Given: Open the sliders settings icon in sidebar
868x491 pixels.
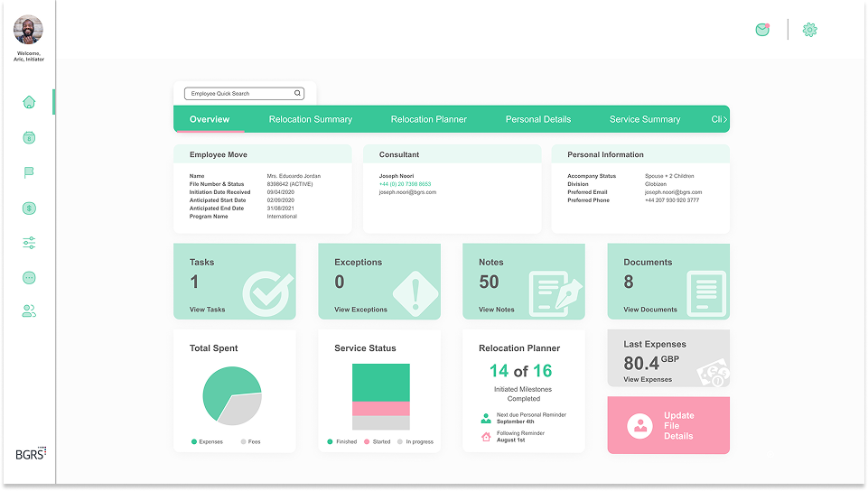Looking at the screenshot, I should (29, 243).
